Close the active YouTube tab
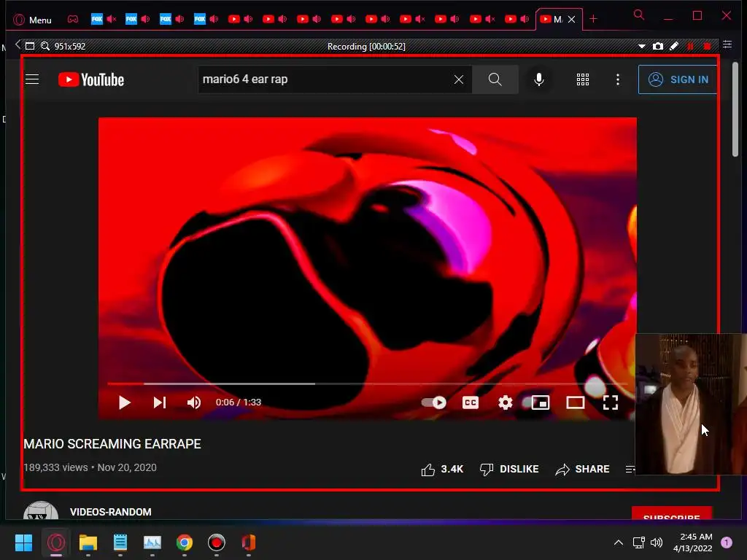 (x=572, y=20)
